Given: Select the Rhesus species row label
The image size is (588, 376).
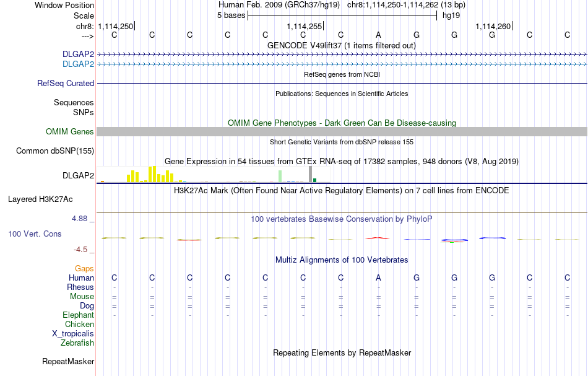Looking at the screenshot, I should tap(80, 287).
